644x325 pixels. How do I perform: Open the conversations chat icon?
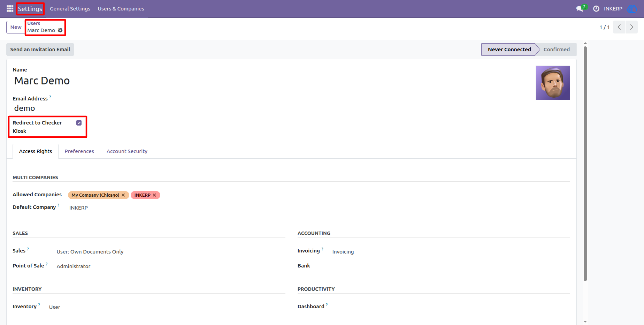tap(580, 9)
